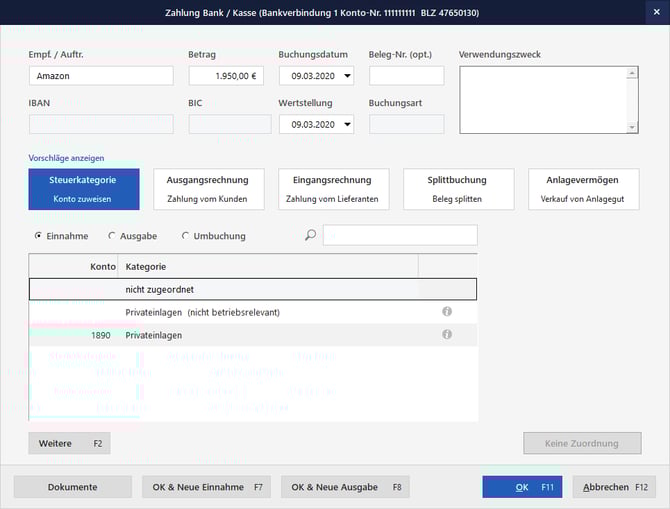The width and height of the screenshot is (670, 509).
Task: Click the Betrag field showing 1.950,00 €
Action: point(226,76)
